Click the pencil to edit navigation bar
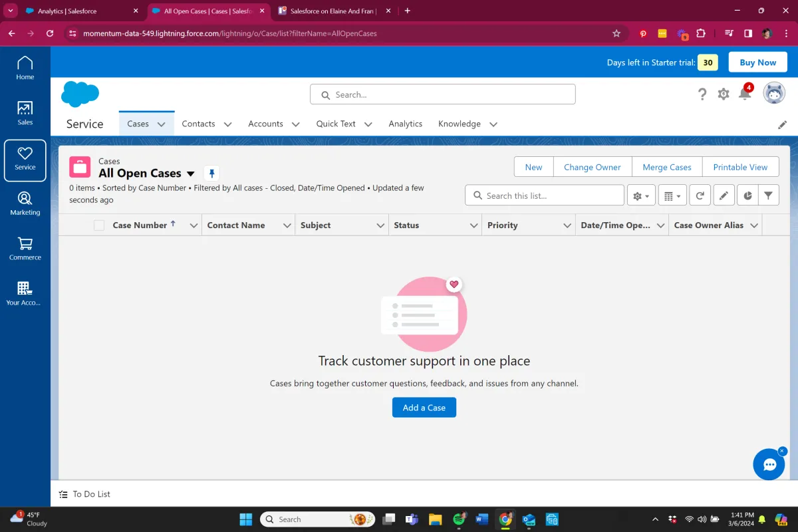 (x=783, y=124)
